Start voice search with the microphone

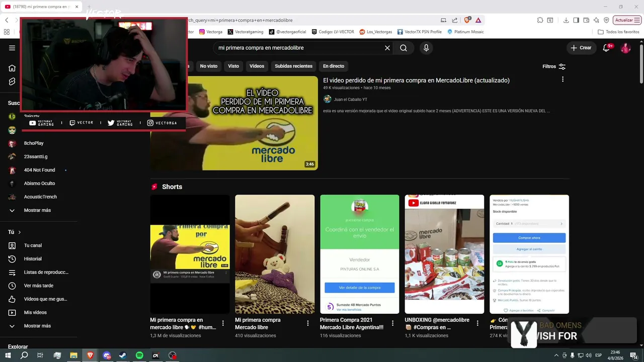point(426,48)
